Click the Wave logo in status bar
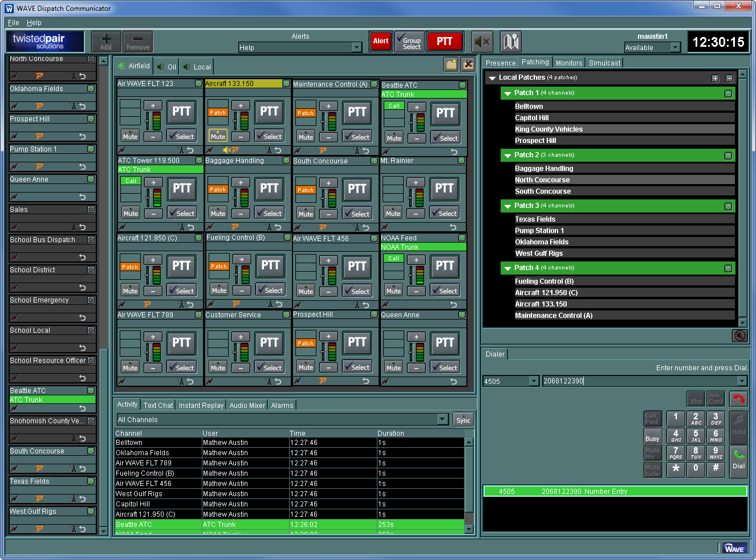Image resolution: width=756 pixels, height=560 pixels. [x=734, y=549]
